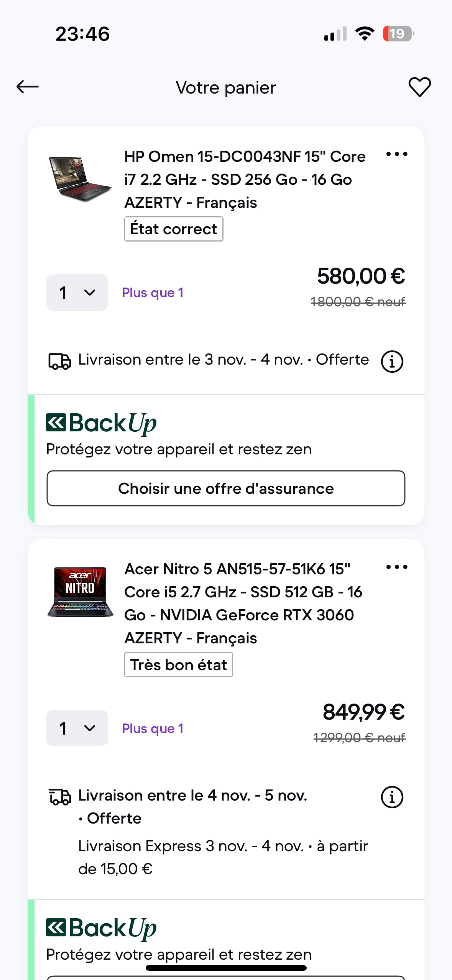Image resolution: width=452 pixels, height=980 pixels.
Task: Tap the "Très bon état" condition tag
Action: coord(178,665)
